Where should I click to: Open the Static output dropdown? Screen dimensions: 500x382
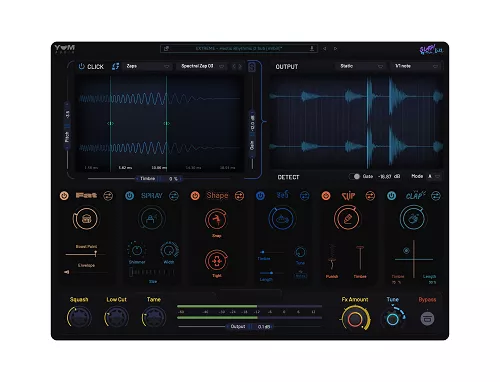tap(361, 66)
